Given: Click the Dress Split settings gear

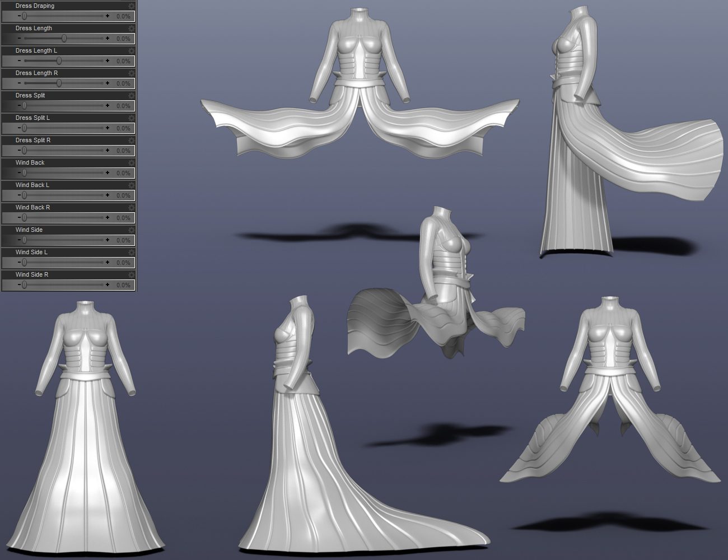Looking at the screenshot, I should 131,95.
